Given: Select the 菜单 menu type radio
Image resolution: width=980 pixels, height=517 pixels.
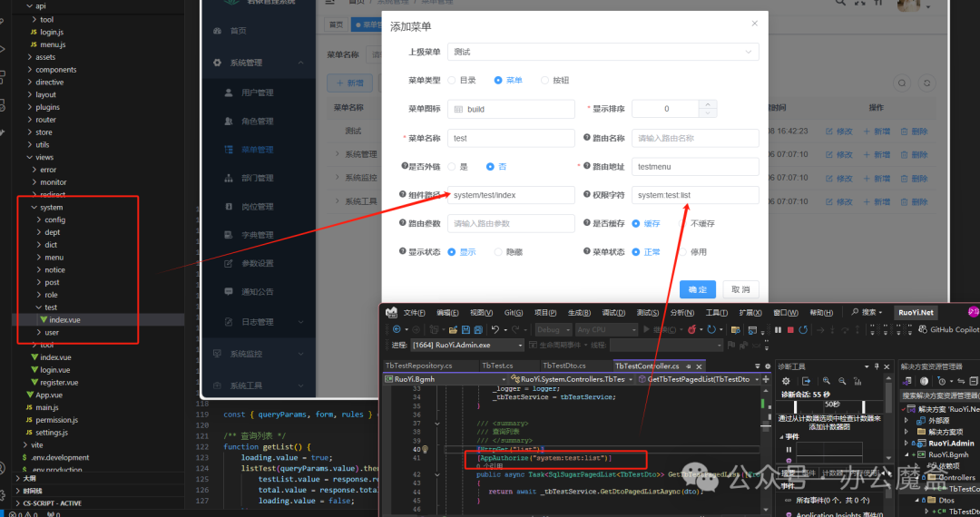Looking at the screenshot, I should click(498, 80).
